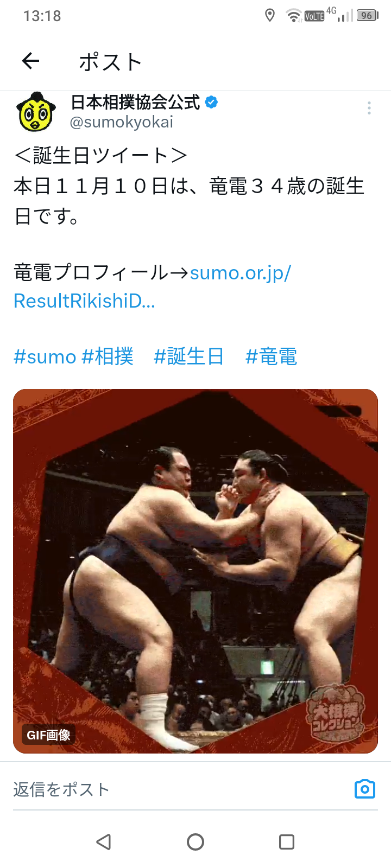
Task: Tap the #誕生日 hashtag
Action: (188, 357)
